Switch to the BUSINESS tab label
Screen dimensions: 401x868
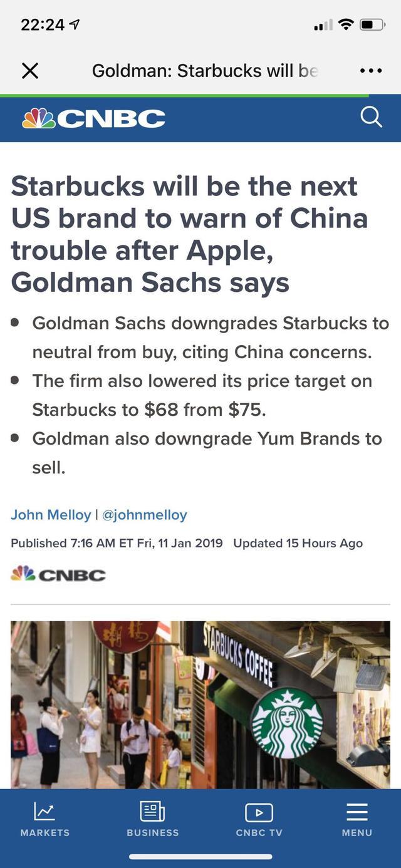point(152,833)
